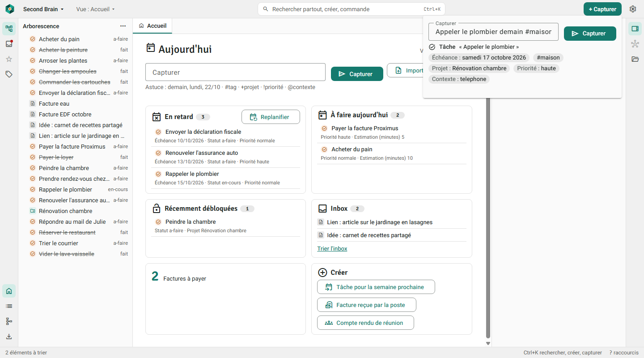Click the search everywhere field

[352, 9]
